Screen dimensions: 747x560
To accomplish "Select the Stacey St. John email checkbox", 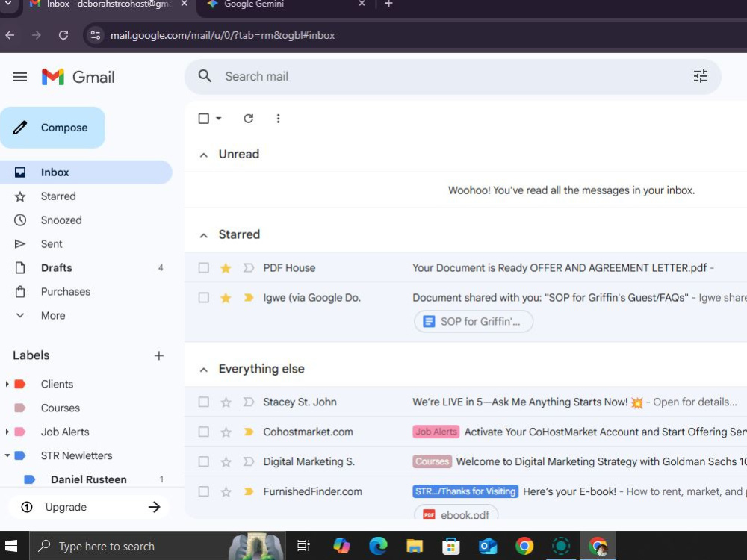I will 203,402.
